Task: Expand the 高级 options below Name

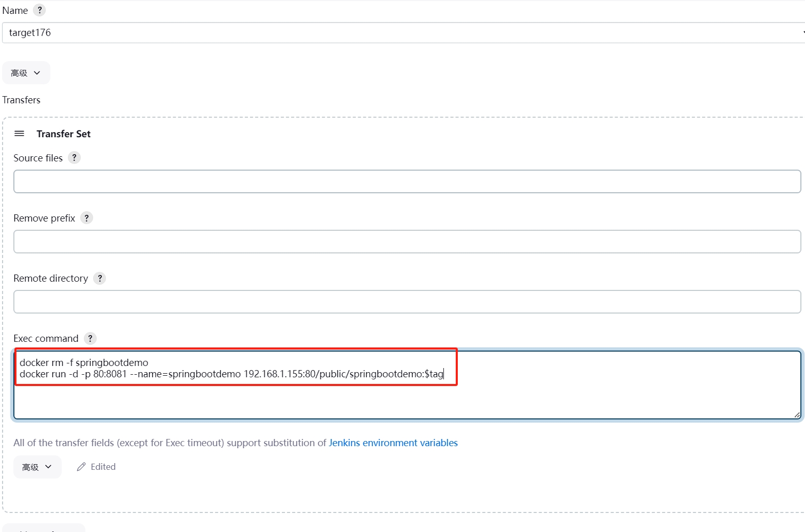Action: (26, 73)
